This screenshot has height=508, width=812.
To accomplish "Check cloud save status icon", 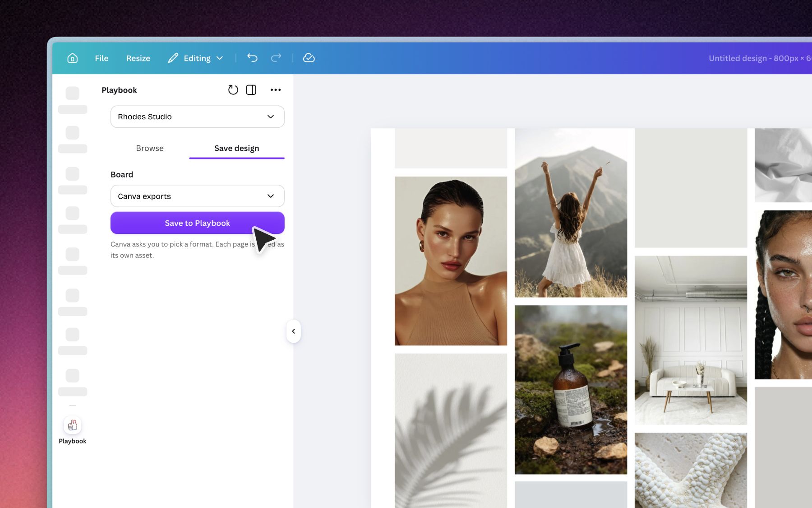I will tap(309, 58).
